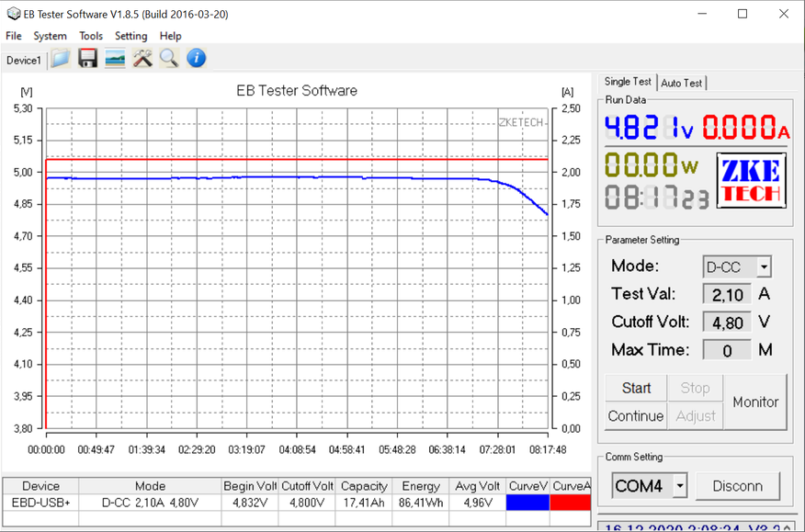Click the 2,50 current axis label
Viewport: 805px width, 532px height.
(571, 108)
